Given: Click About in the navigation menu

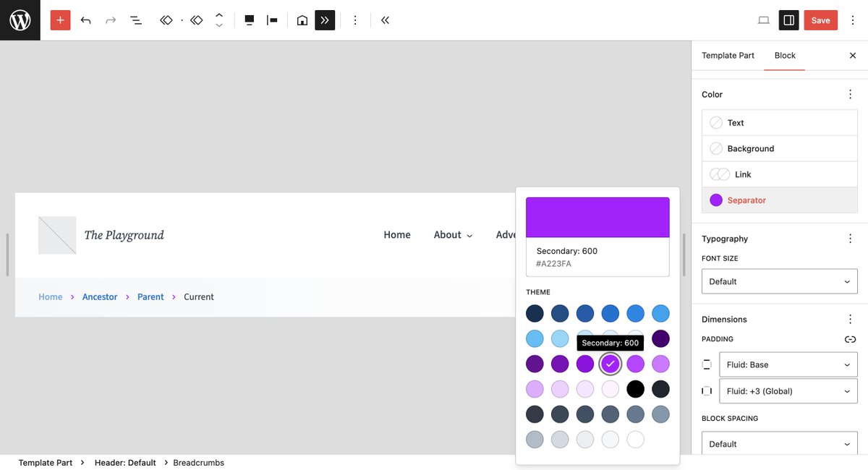Looking at the screenshot, I should tap(447, 235).
